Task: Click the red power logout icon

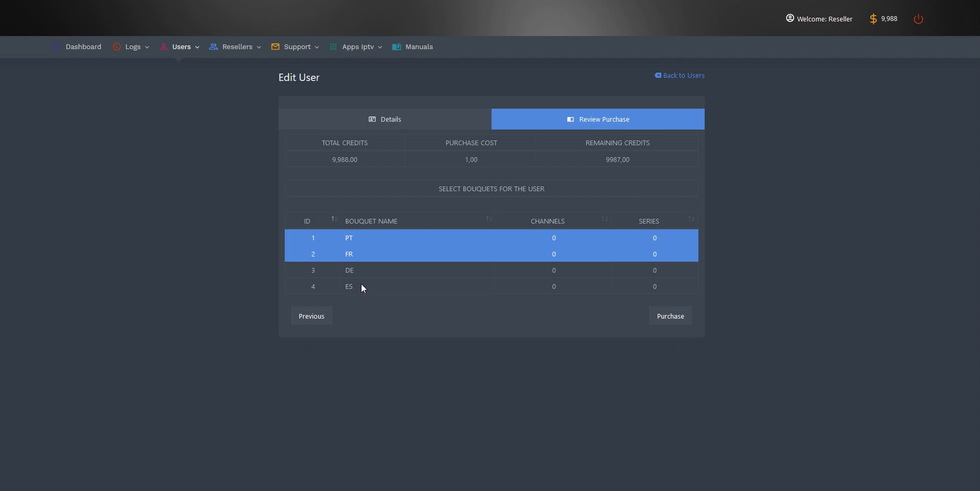Action: coord(918,19)
